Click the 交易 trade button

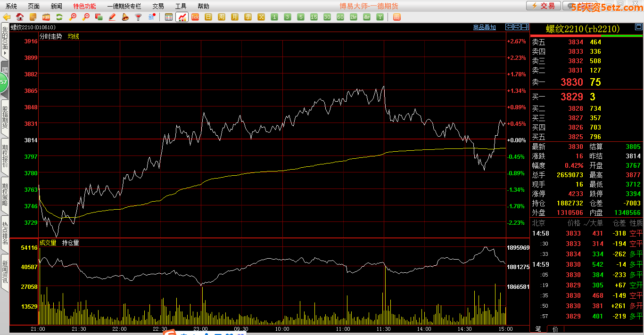[544, 6]
